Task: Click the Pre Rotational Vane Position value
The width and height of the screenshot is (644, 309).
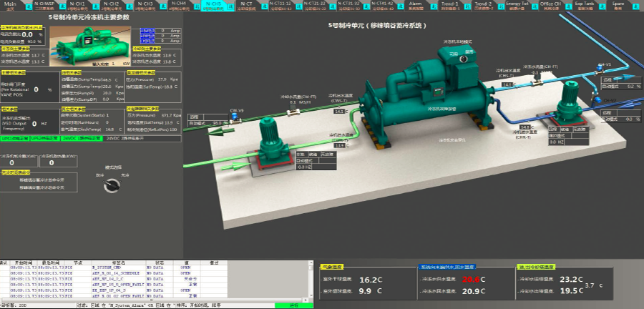Action: coord(36,89)
